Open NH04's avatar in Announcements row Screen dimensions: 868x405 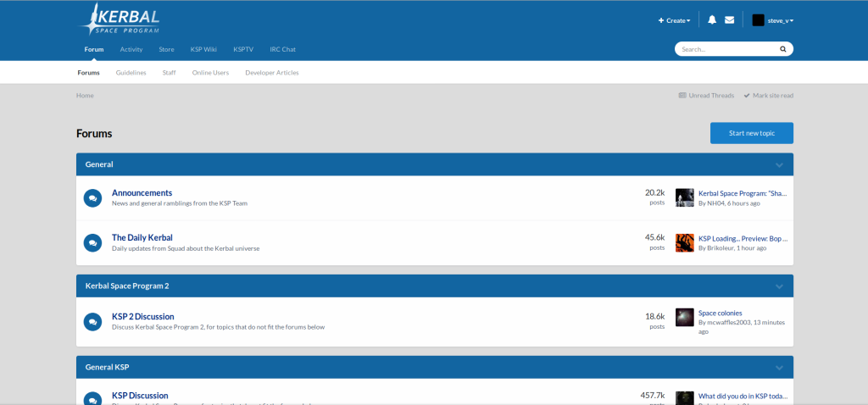coord(685,197)
